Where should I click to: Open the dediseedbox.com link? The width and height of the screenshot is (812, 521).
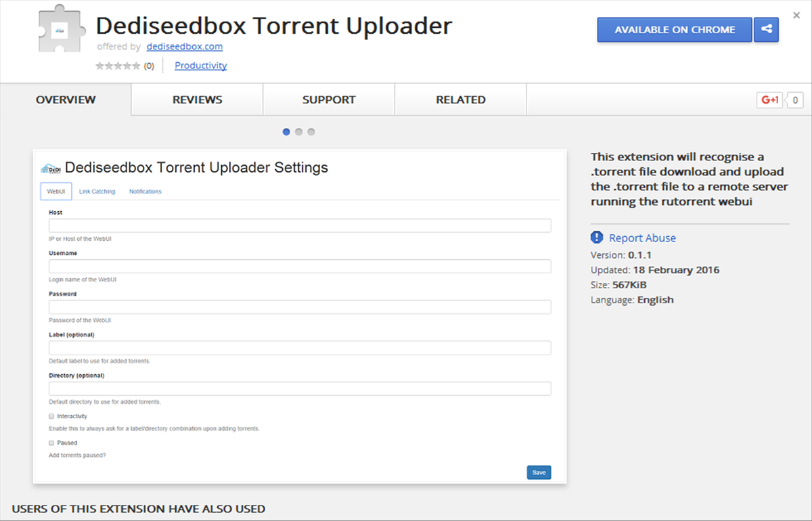coord(185,47)
